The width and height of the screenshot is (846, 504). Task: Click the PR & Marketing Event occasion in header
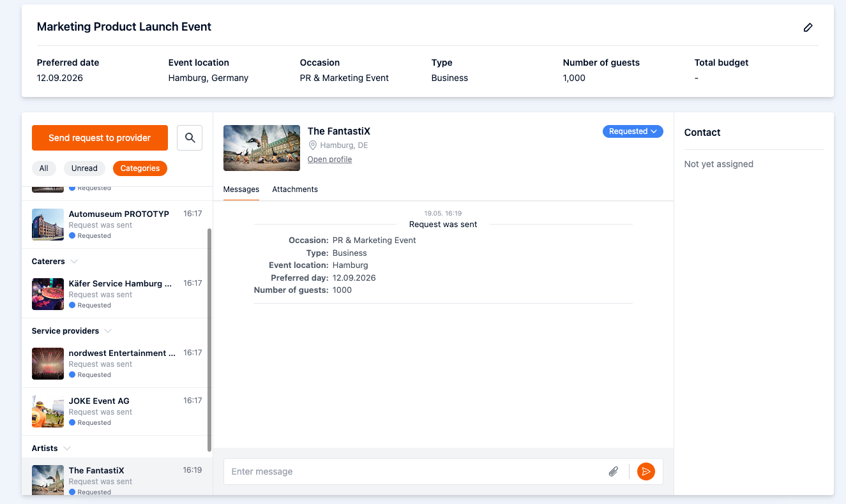[x=344, y=78]
